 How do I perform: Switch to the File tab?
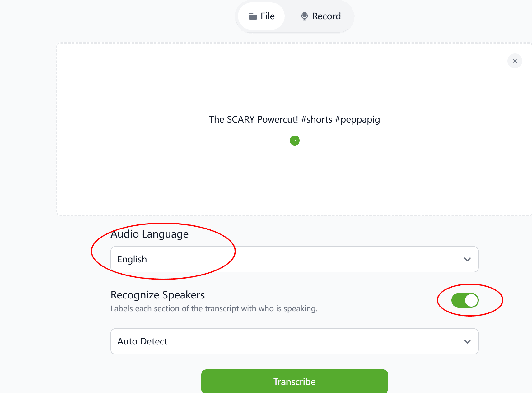pyautogui.click(x=262, y=16)
